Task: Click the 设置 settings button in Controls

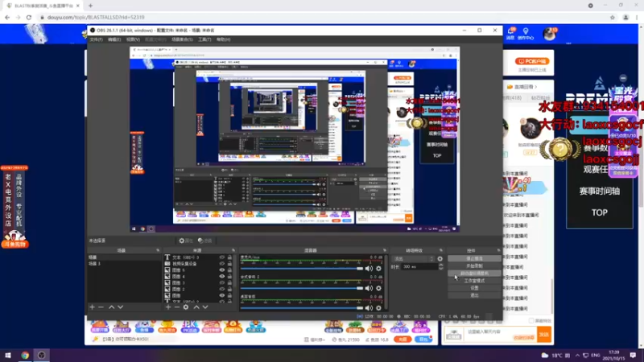Action: pos(474,288)
